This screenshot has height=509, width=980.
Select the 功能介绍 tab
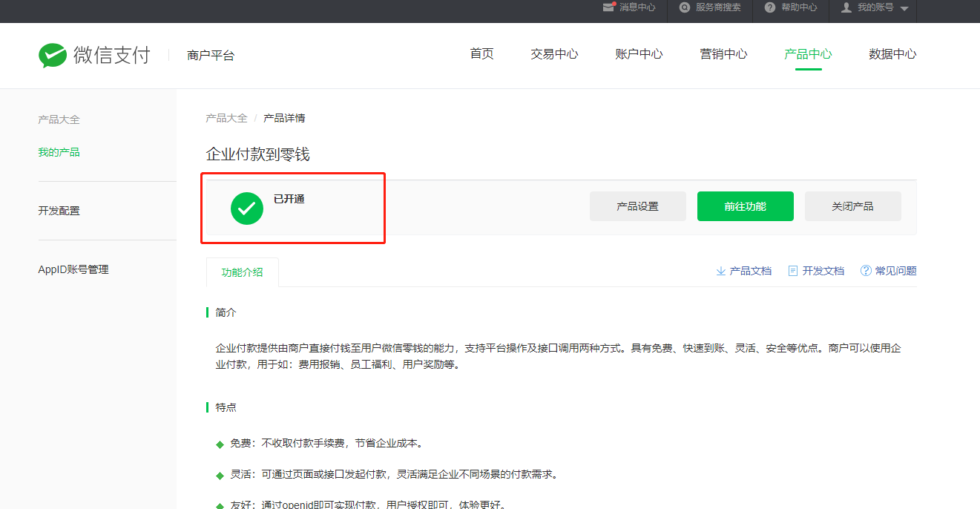(242, 272)
